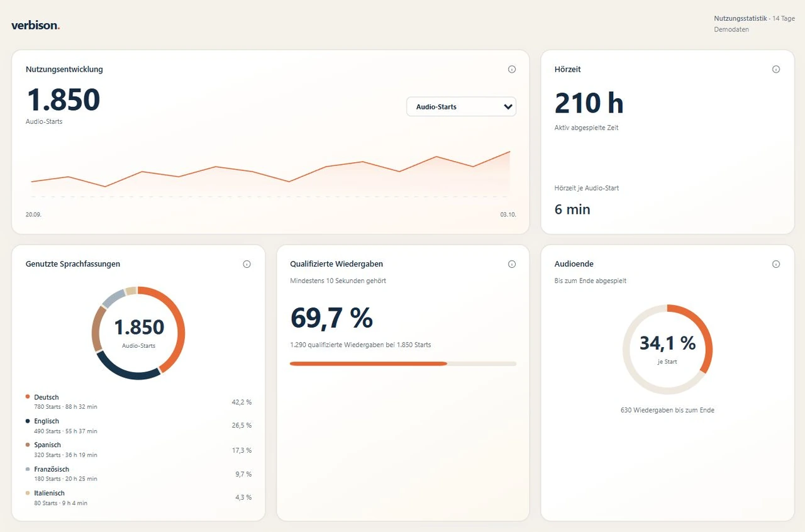Show info for the Hörzeit card

[x=776, y=69]
